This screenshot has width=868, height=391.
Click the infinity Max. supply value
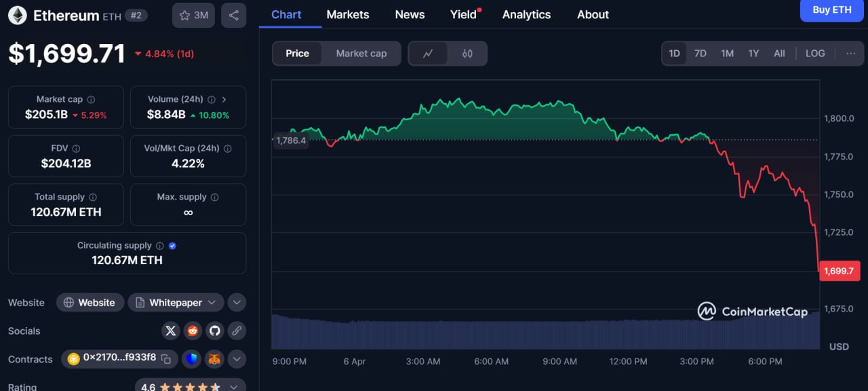point(188,212)
